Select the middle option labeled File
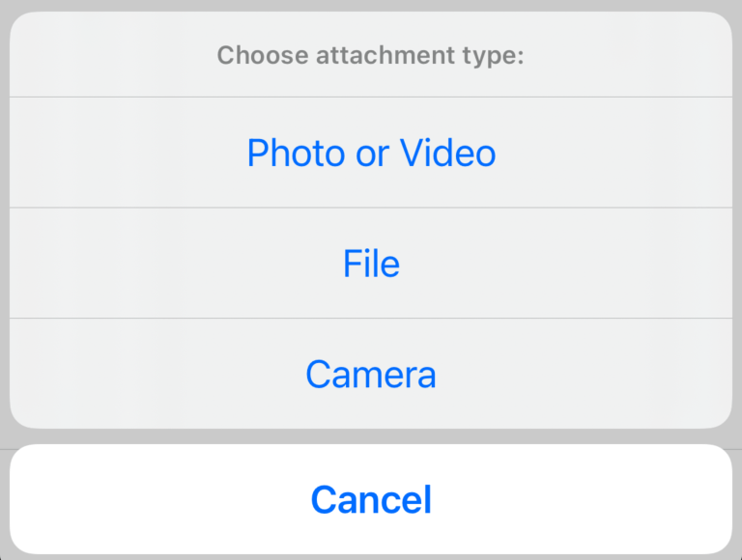Image resolution: width=742 pixels, height=560 pixels. (x=371, y=264)
